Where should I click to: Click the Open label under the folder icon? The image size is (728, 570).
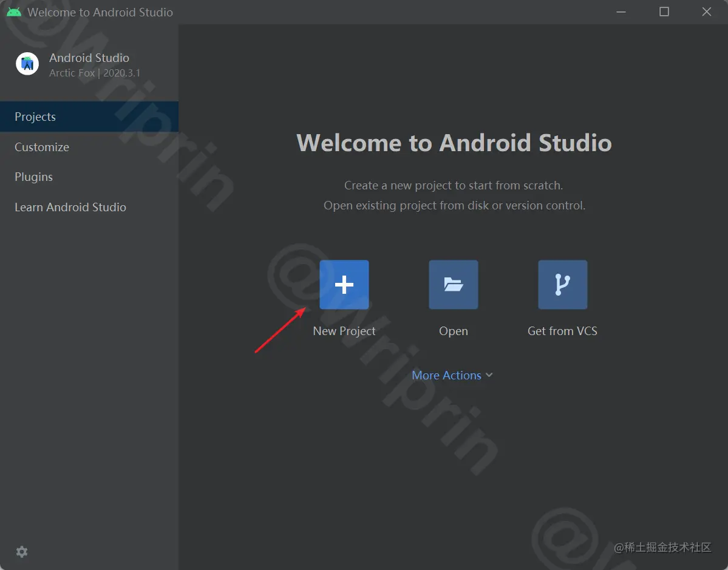click(x=453, y=331)
